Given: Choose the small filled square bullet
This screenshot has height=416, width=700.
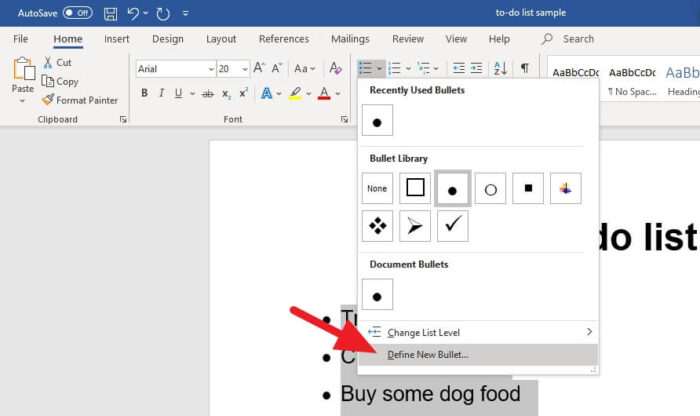Looking at the screenshot, I should click(528, 188).
